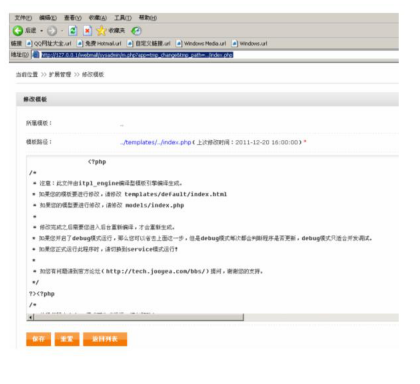420x384 pixels.
Task: Click the orange 重置 button
Action: [67, 339]
